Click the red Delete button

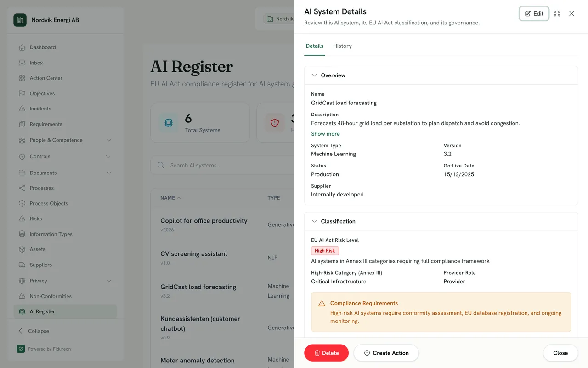(326, 353)
